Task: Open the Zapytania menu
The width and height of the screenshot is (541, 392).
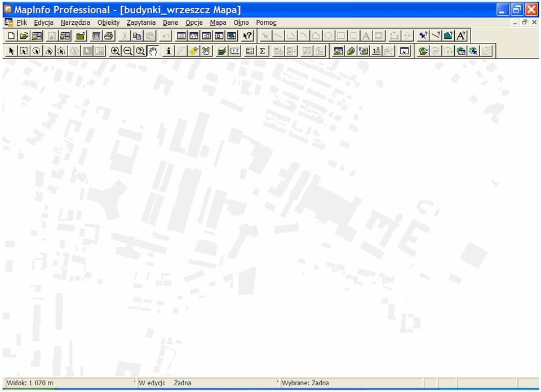Action: pyautogui.click(x=141, y=23)
